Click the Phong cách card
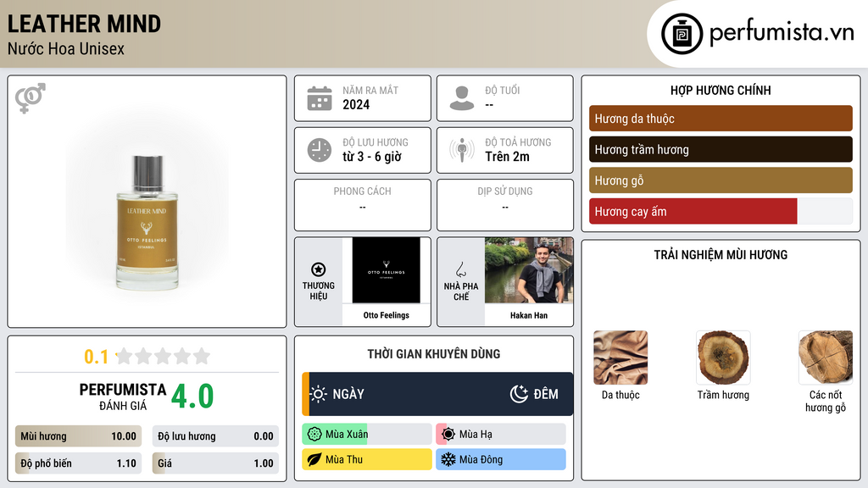 [363, 205]
